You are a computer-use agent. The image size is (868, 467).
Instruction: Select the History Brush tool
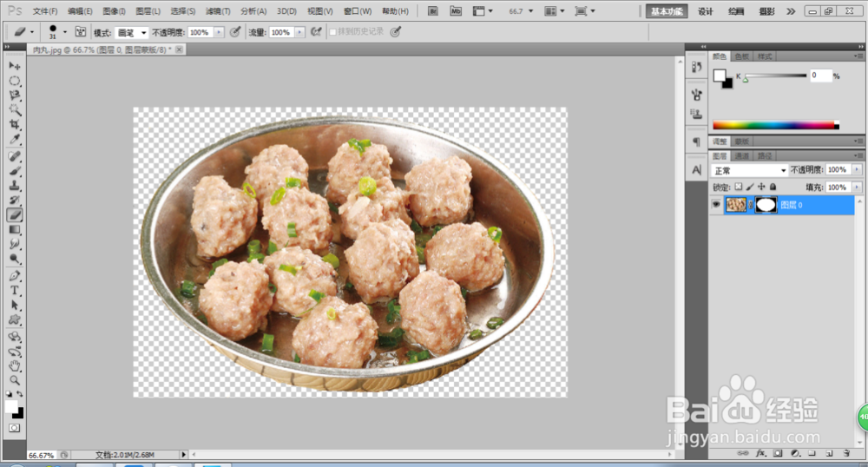[15, 200]
